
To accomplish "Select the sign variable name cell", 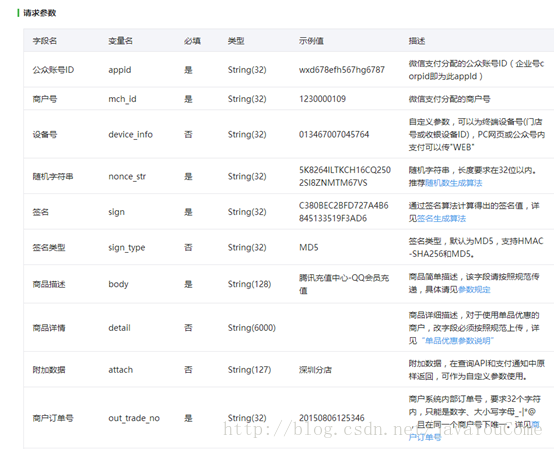I will coord(116,212).
